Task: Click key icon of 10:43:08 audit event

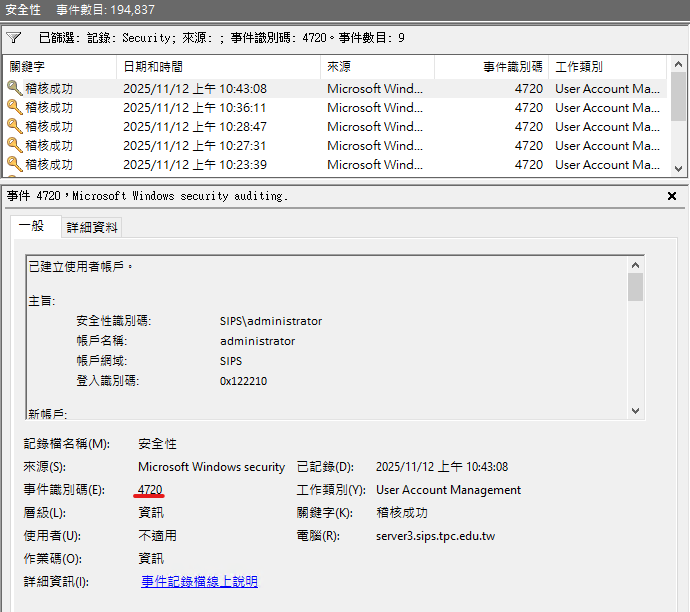Action: point(14,88)
